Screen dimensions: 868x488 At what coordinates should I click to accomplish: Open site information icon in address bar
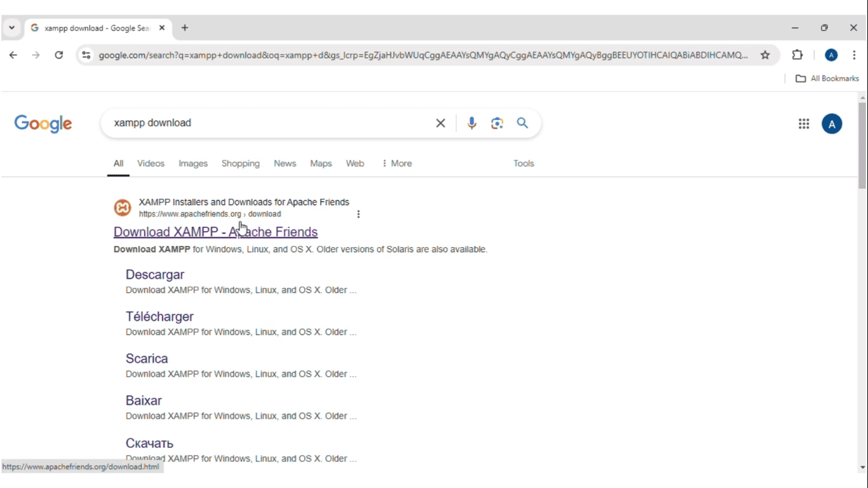pyautogui.click(x=86, y=55)
